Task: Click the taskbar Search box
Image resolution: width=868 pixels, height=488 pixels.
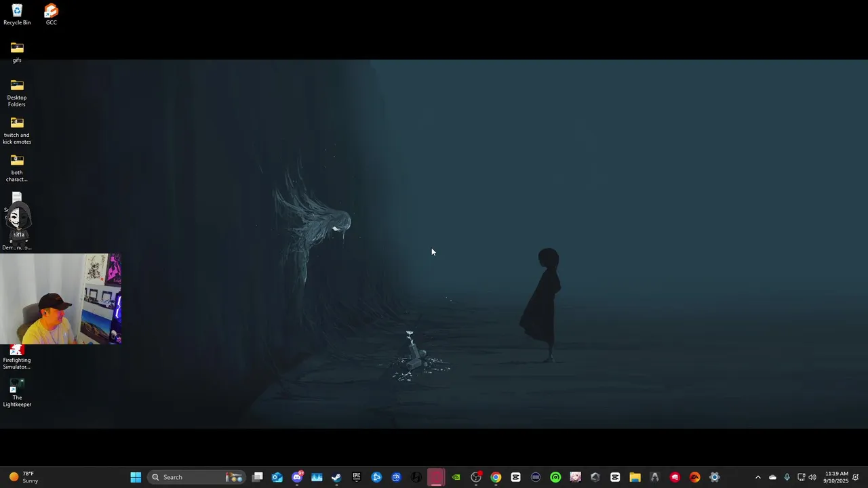Action: point(195,477)
